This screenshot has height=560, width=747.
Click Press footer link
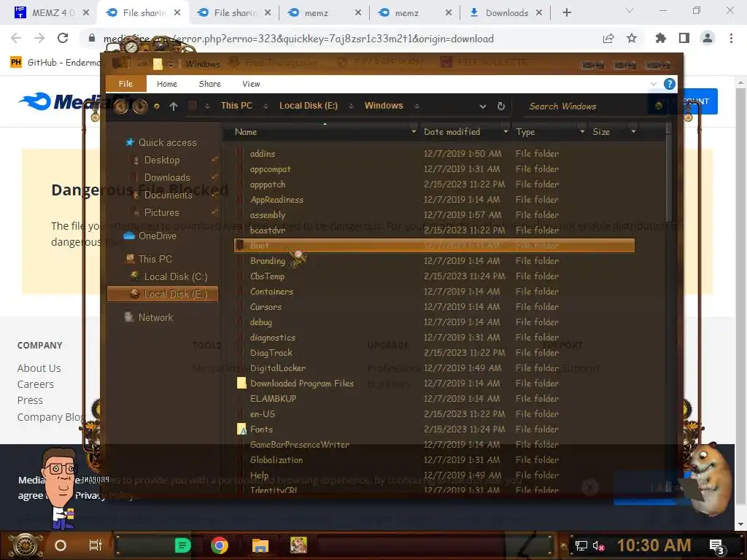click(30, 400)
